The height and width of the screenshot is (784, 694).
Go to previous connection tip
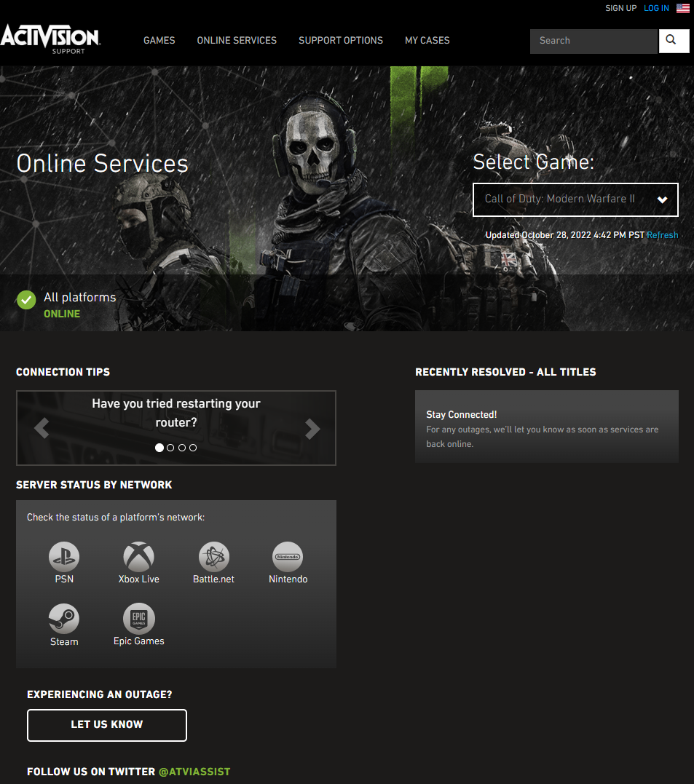point(41,428)
